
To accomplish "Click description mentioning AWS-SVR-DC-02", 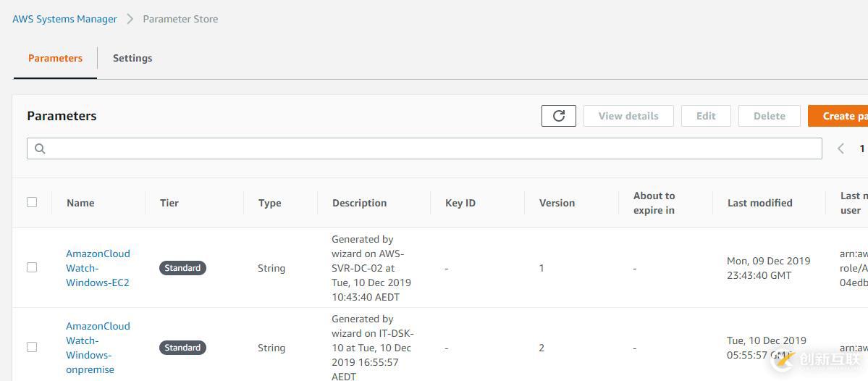I will 371,268.
